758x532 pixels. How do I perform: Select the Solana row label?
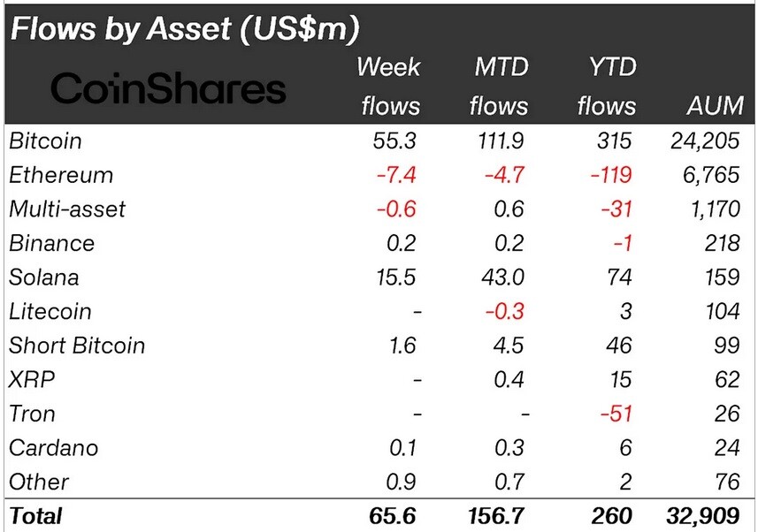tap(44, 277)
